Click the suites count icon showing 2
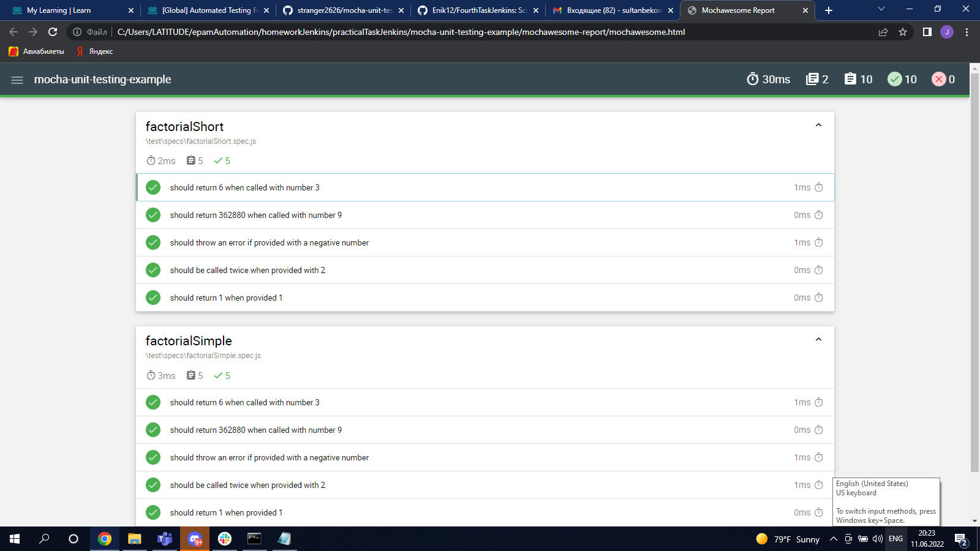980x551 pixels. [812, 79]
